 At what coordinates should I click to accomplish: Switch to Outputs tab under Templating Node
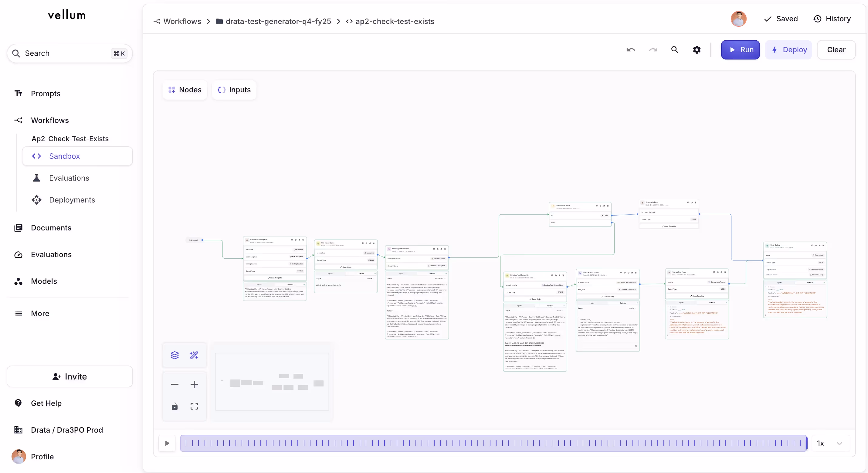tap(712, 303)
